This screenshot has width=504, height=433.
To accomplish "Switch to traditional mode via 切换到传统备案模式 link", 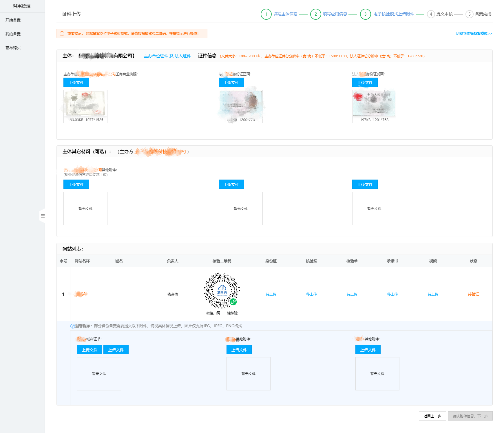I will [x=474, y=34].
